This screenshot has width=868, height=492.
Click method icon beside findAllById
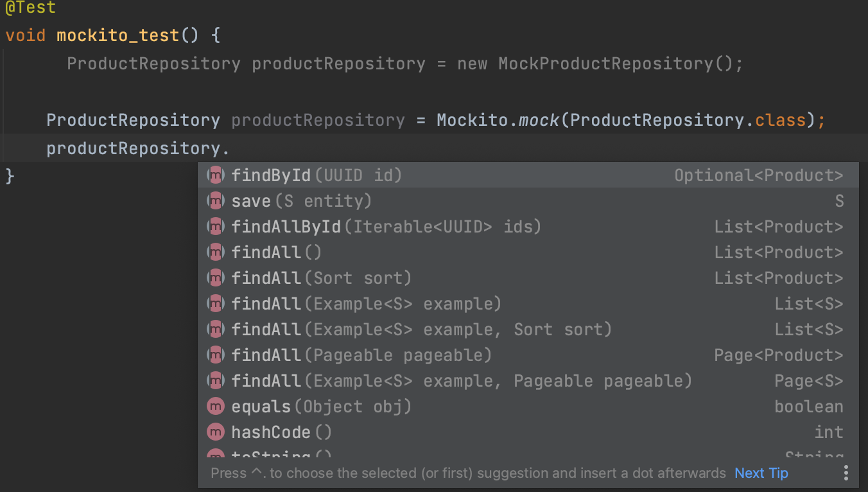pos(215,227)
